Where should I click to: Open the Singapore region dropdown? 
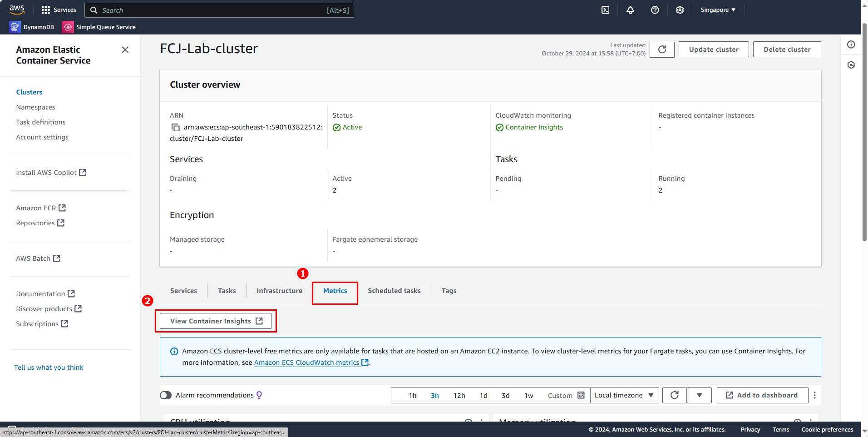[718, 10]
